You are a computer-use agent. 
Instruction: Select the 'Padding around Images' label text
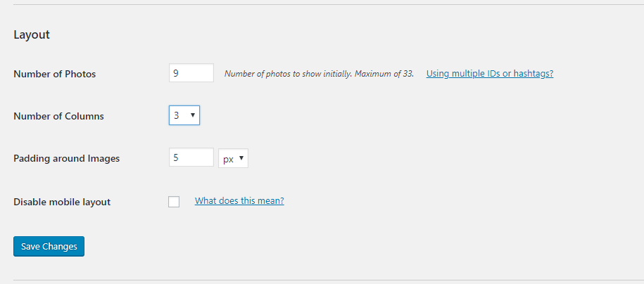click(67, 158)
